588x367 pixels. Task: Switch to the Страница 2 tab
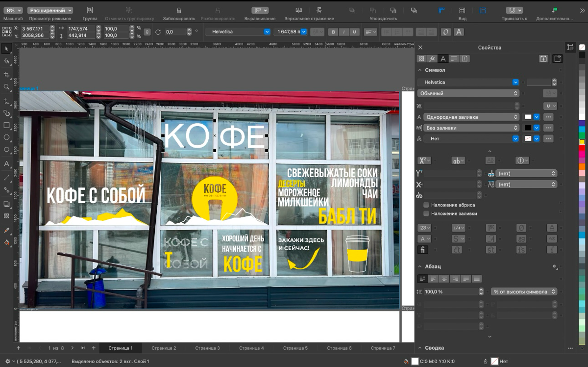(164, 348)
